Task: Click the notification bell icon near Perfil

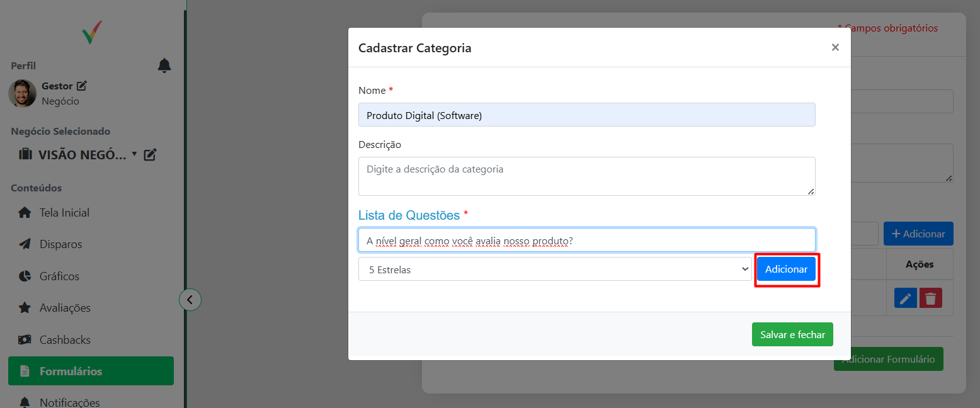Action: pos(164,65)
